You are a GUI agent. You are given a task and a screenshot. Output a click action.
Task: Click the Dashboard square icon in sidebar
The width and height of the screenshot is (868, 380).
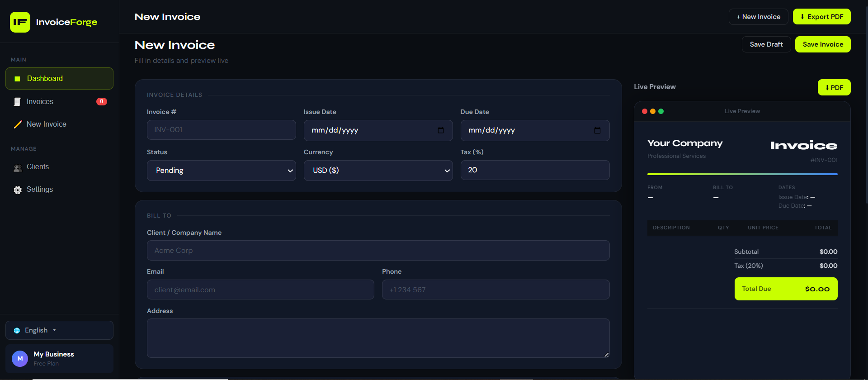(x=17, y=79)
